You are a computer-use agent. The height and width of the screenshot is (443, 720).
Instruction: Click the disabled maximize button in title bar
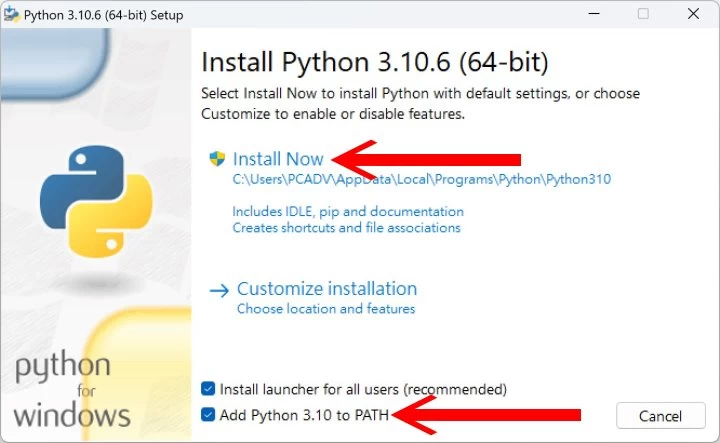click(643, 14)
